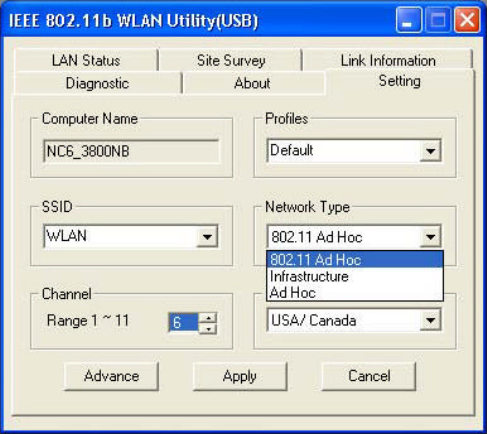Image resolution: width=487 pixels, height=434 pixels.
Task: Select the Diagnostic tab
Action: tap(97, 83)
